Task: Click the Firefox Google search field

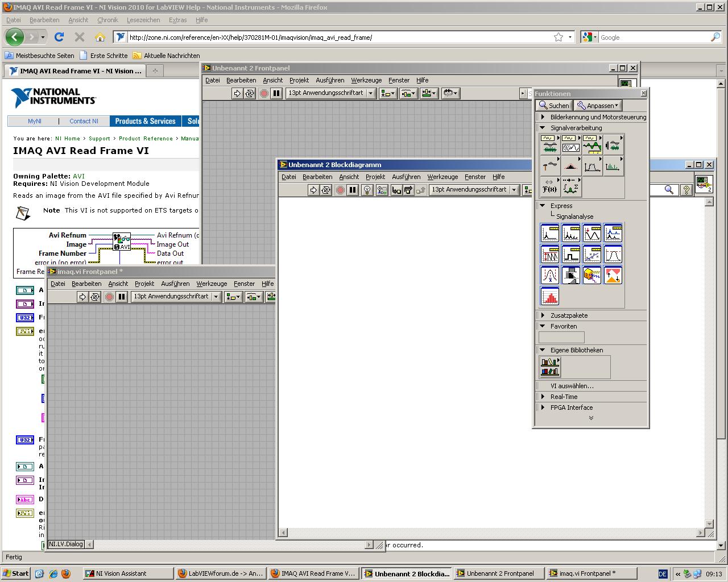Action: pos(653,38)
